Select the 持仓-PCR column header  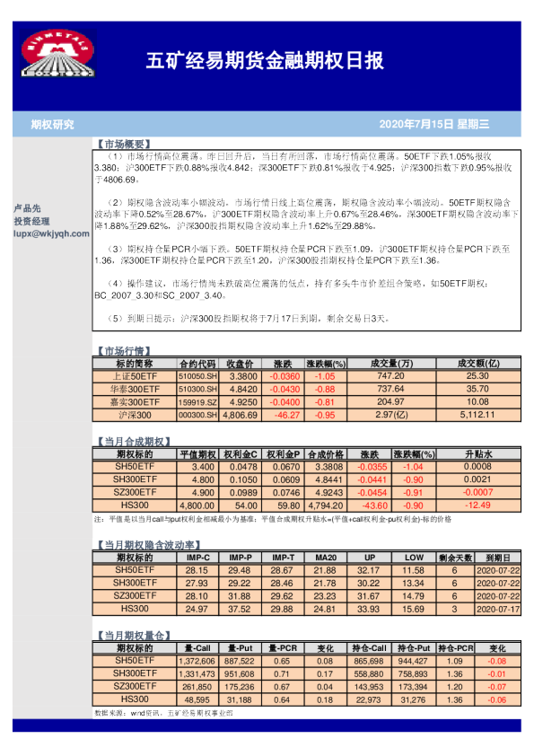(x=455, y=648)
